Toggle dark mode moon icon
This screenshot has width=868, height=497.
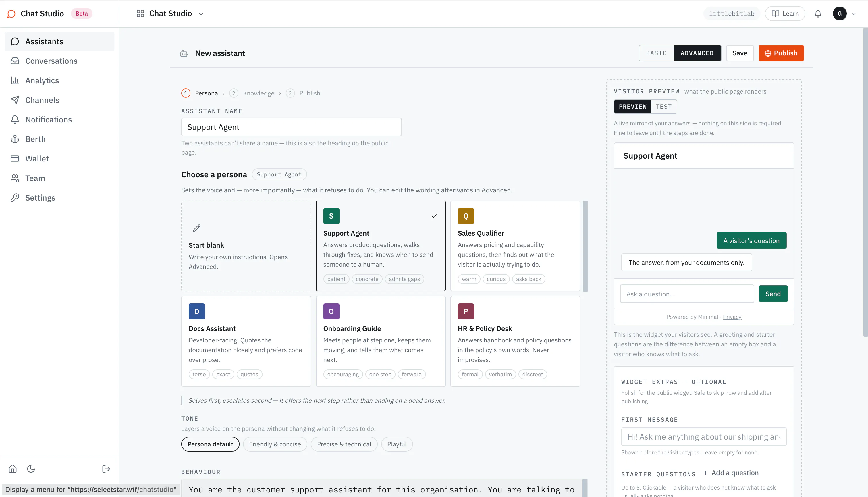coord(31,469)
